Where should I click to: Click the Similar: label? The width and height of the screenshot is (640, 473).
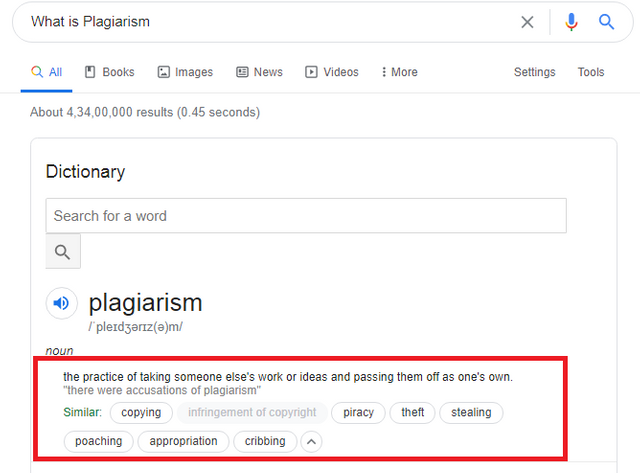(x=82, y=413)
